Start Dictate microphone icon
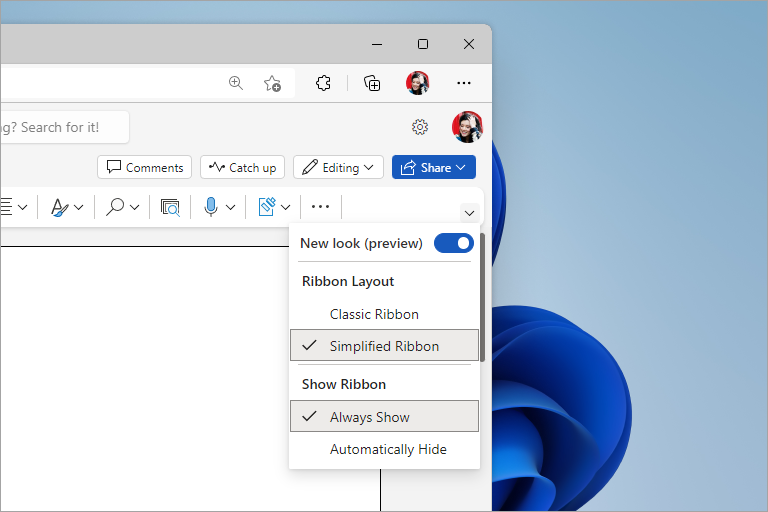Viewport: 768px width, 512px height. pyautogui.click(x=211, y=207)
